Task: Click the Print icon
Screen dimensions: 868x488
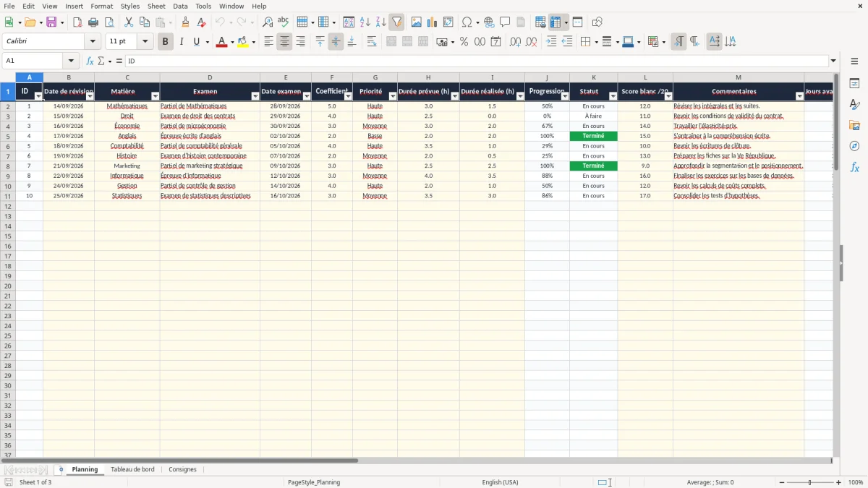Action: (93, 22)
